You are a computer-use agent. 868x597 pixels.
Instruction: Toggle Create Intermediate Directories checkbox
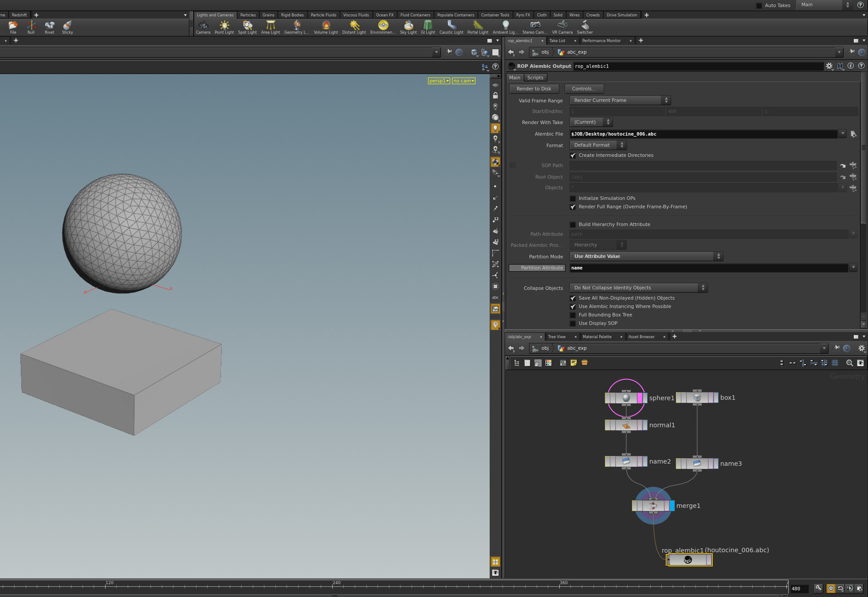tap(573, 156)
